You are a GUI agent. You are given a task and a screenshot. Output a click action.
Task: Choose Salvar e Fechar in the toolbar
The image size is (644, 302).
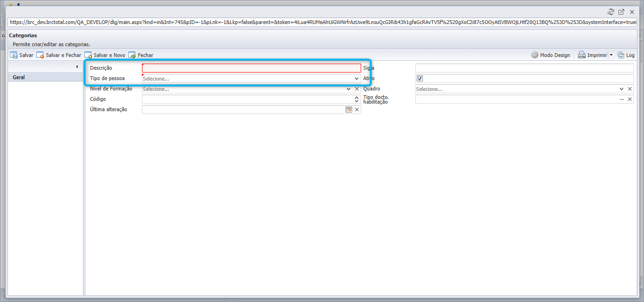(x=59, y=55)
